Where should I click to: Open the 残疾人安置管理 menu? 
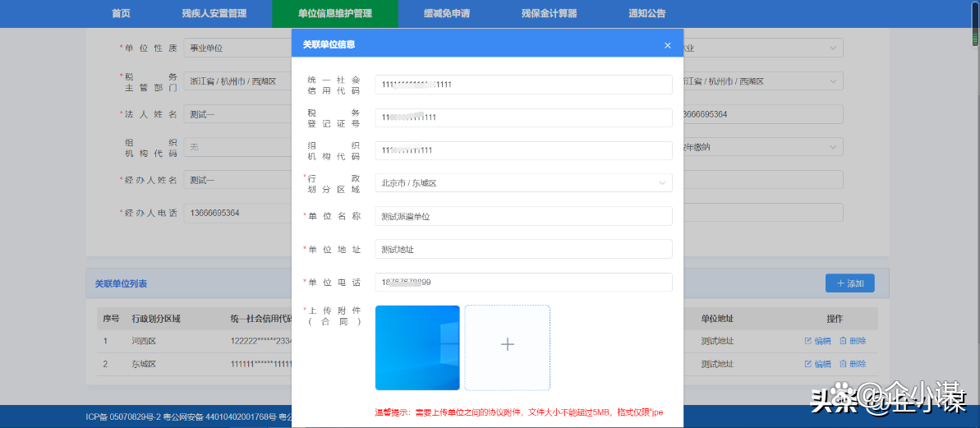tap(214, 13)
